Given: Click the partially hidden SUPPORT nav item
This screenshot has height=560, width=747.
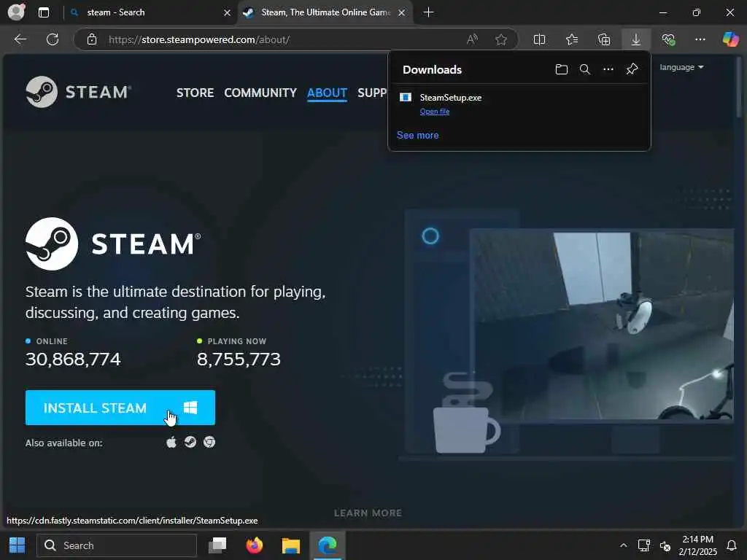Looking at the screenshot, I should [x=372, y=93].
